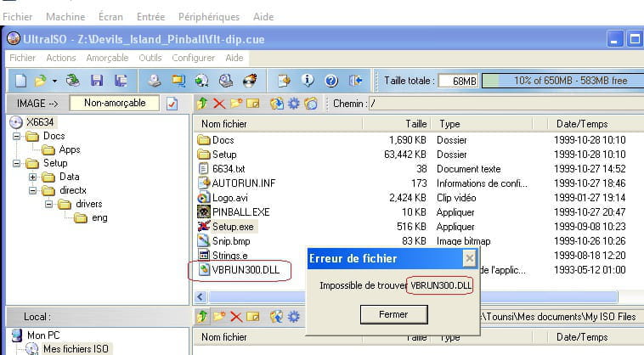Open the Actions menu
The height and width of the screenshot is (355, 644).
point(61,58)
